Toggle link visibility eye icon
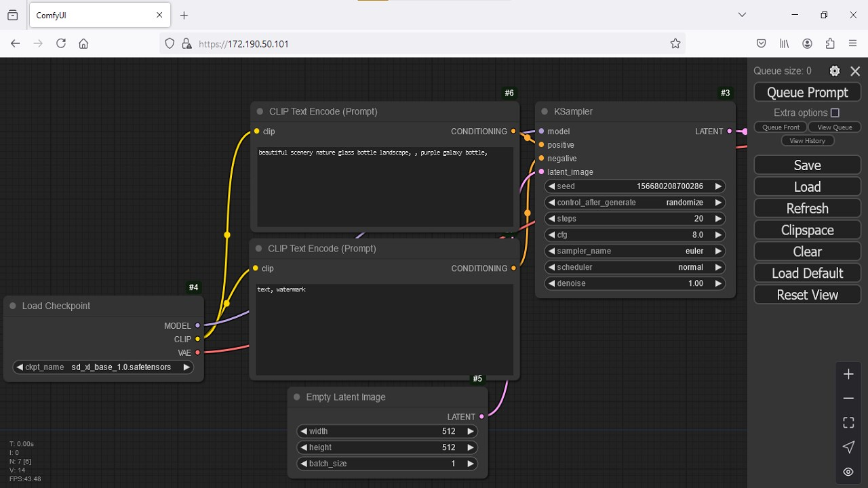Screen dimensions: 868x488 848,472
